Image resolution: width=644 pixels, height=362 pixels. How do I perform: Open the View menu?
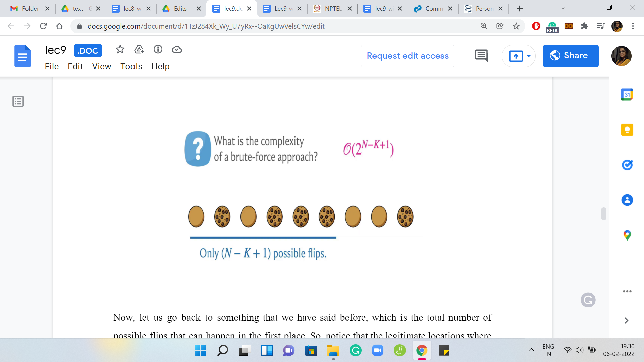pyautogui.click(x=101, y=66)
